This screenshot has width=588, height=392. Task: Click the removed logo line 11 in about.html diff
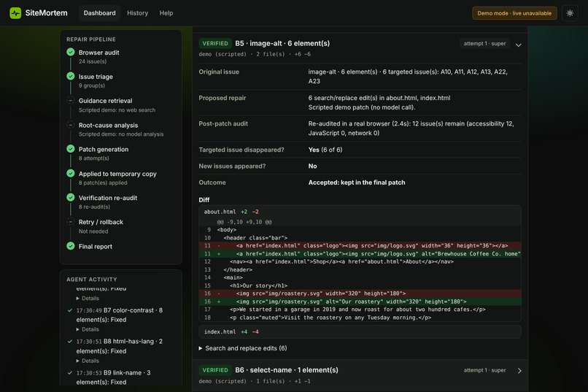[x=360, y=246]
